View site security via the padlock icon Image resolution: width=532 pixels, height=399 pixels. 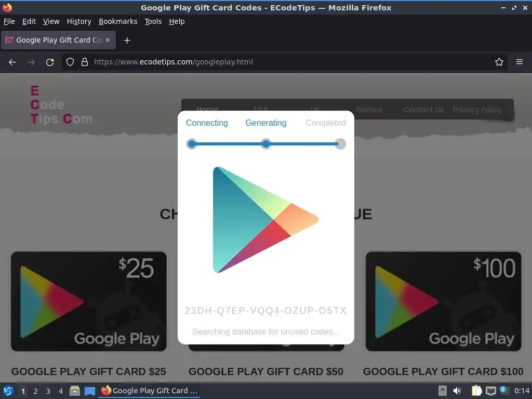[x=85, y=62]
